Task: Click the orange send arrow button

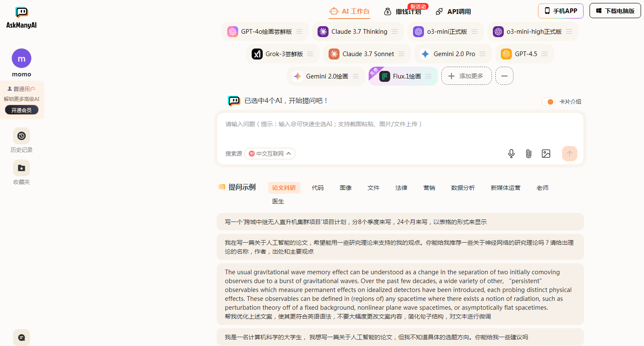Action: coord(569,154)
